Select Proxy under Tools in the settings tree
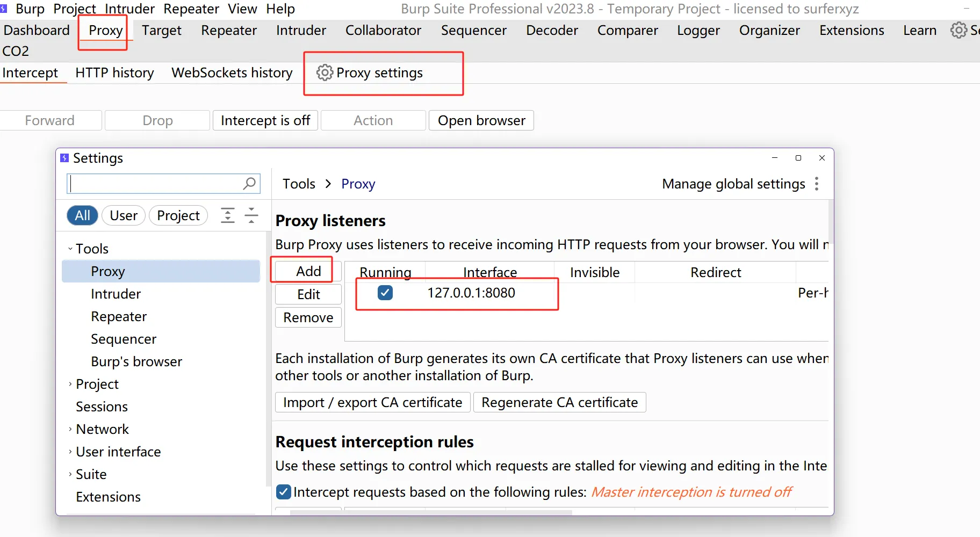This screenshot has height=537, width=980. click(161, 271)
